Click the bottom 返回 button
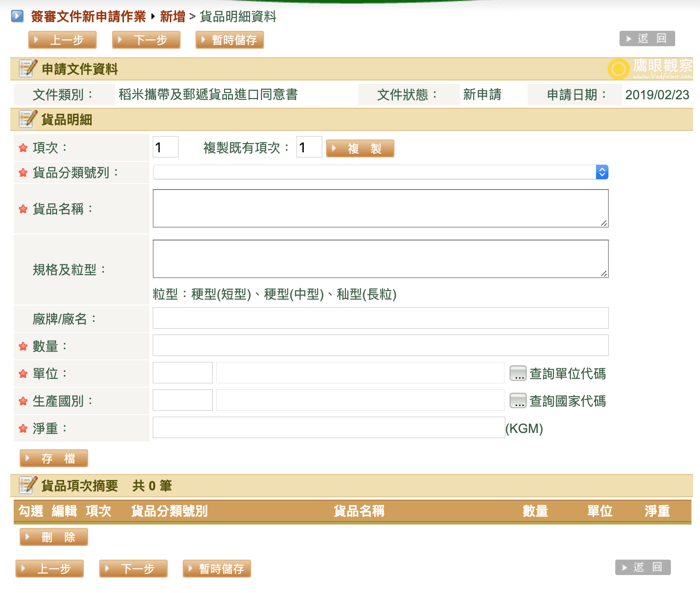This screenshot has height=593, width=700. [643, 567]
